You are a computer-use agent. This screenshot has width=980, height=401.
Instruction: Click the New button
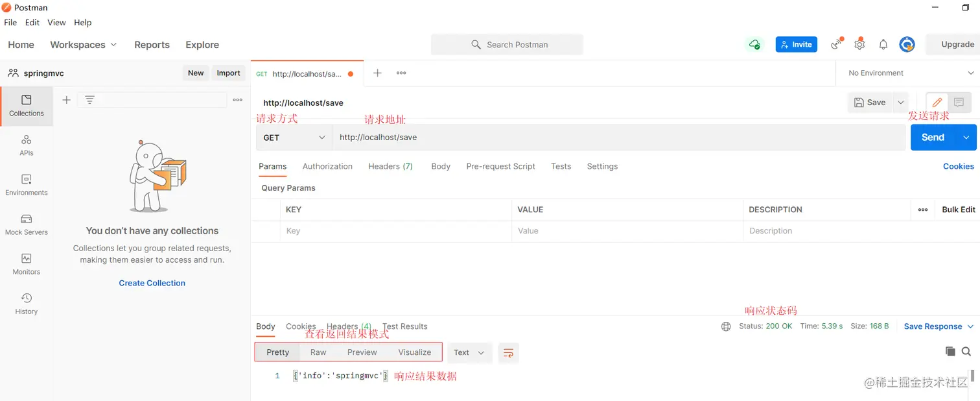click(196, 73)
